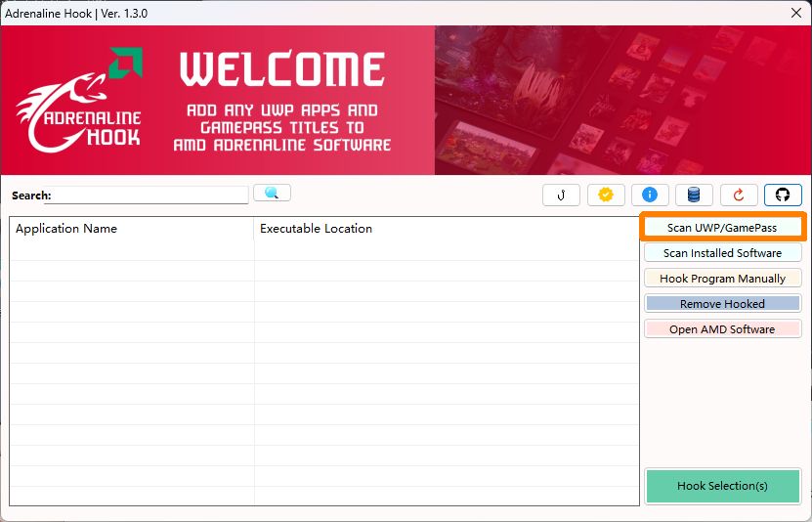This screenshot has height=522, width=812.
Task: Choose Hook Program Manually
Action: pos(722,278)
